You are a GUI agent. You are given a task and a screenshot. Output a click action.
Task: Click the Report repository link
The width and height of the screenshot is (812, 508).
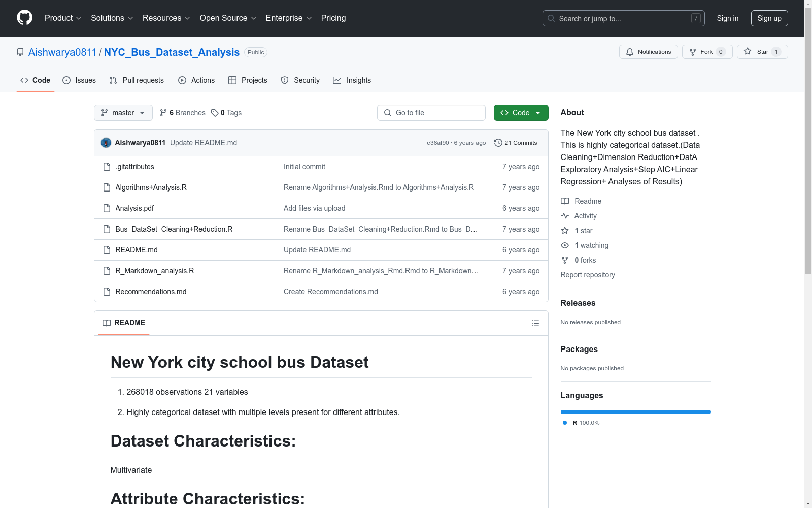click(x=588, y=275)
